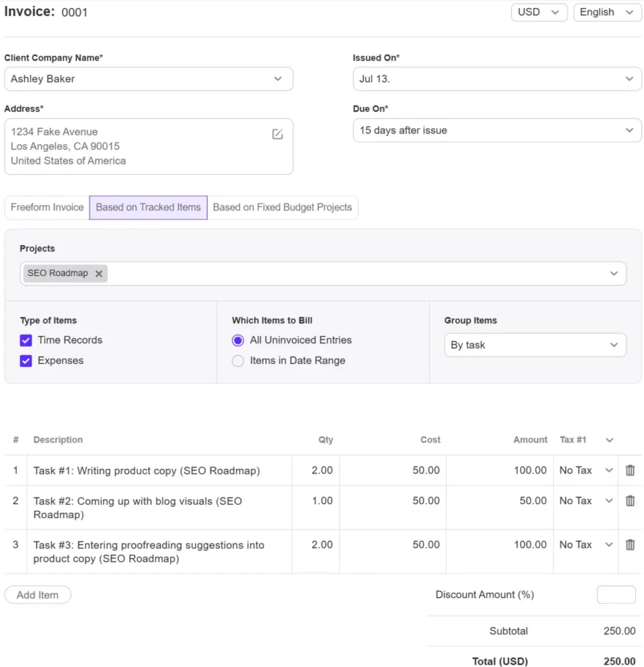Click the 100.00 amount for Task #1
Viewport: 644px width, 667px height.
pyautogui.click(x=530, y=470)
